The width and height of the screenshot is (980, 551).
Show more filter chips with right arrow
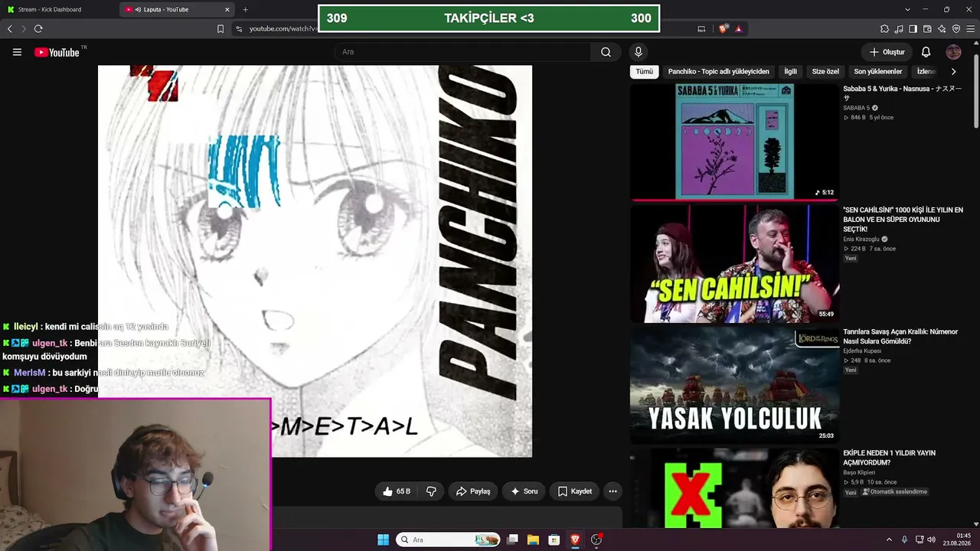[x=953, y=71]
